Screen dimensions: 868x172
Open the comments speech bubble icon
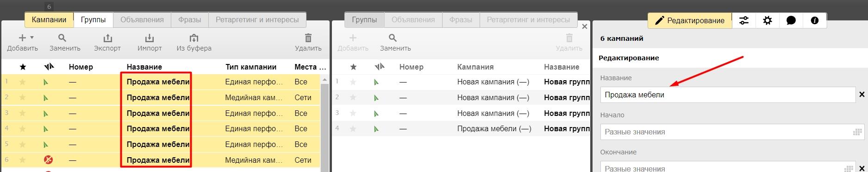click(791, 20)
